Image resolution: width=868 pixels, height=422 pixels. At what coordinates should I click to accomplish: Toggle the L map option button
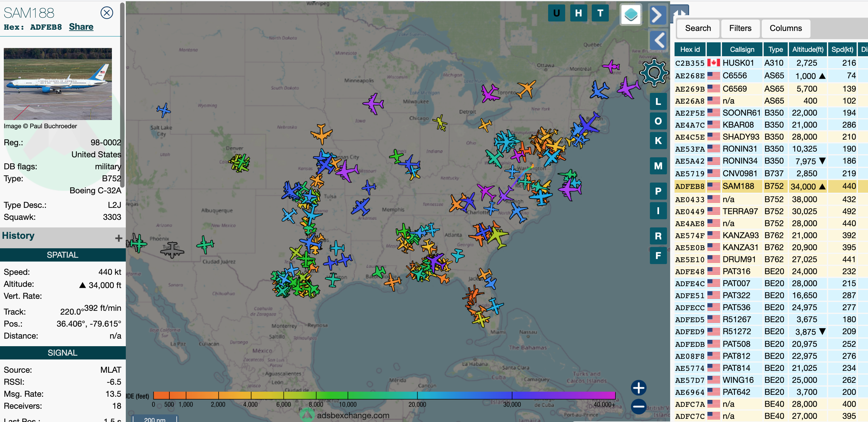(658, 101)
